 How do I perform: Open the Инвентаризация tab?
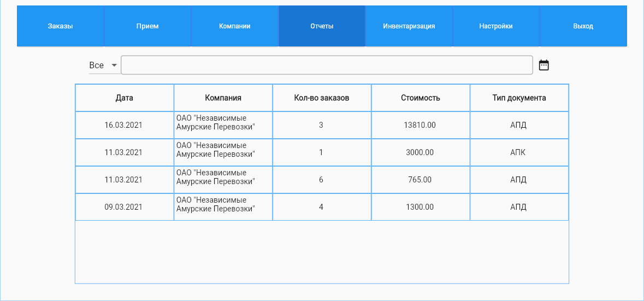coord(409,26)
